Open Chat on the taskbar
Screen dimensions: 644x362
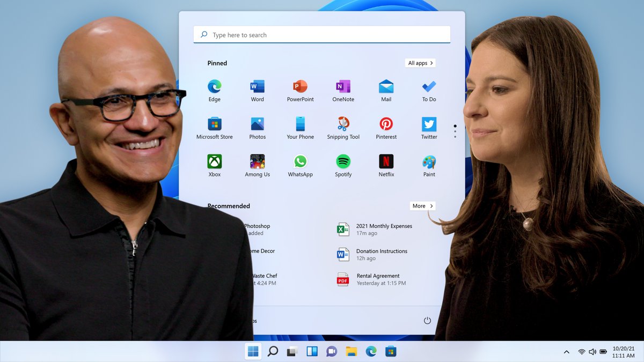tap(332, 351)
